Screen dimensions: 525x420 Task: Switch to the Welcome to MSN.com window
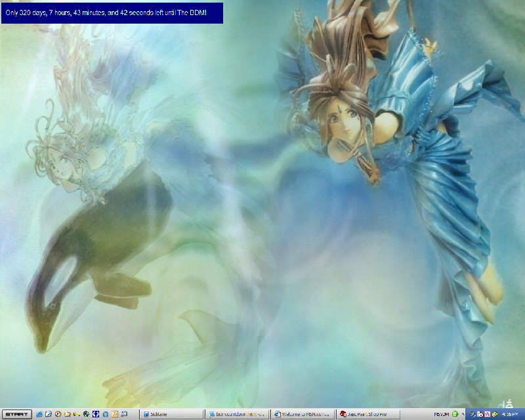click(303, 414)
